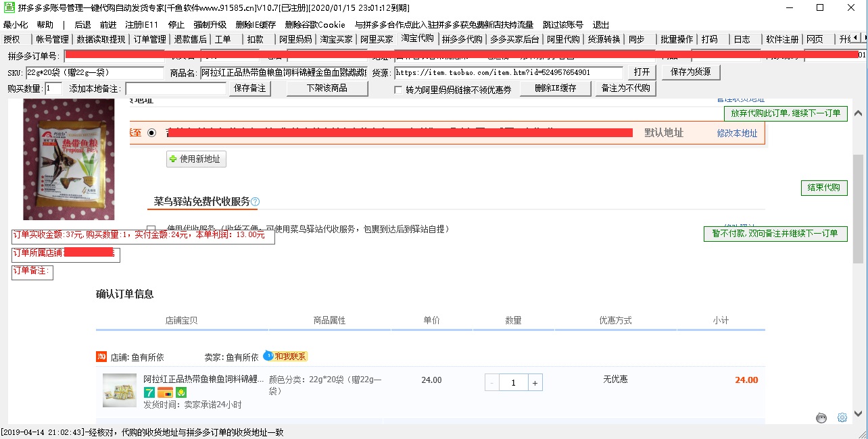Click into the SKU input field
868x439 pixels.
[95, 72]
